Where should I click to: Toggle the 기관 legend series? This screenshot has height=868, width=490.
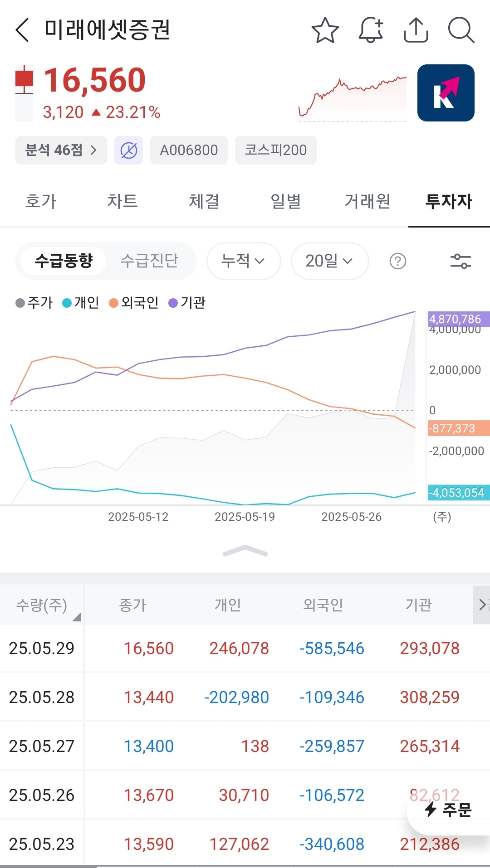[187, 302]
